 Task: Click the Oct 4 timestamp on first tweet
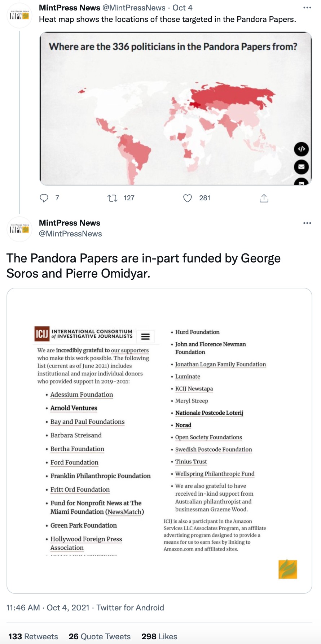coord(183,8)
